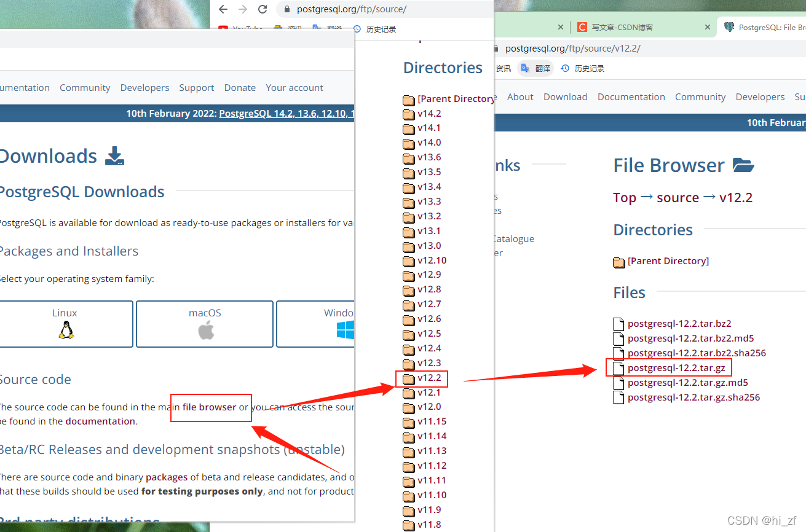
Task: Open the v12.2 folder icon
Action: coord(409,378)
